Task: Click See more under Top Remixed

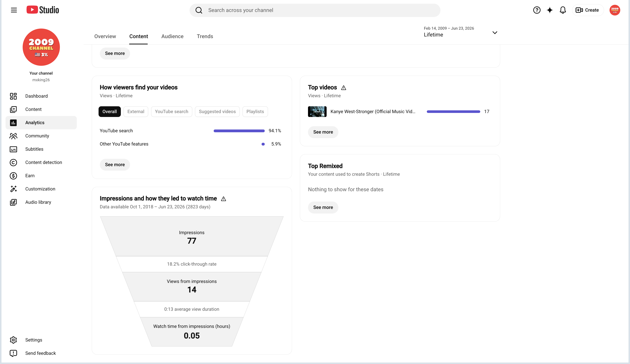Action: point(323,207)
